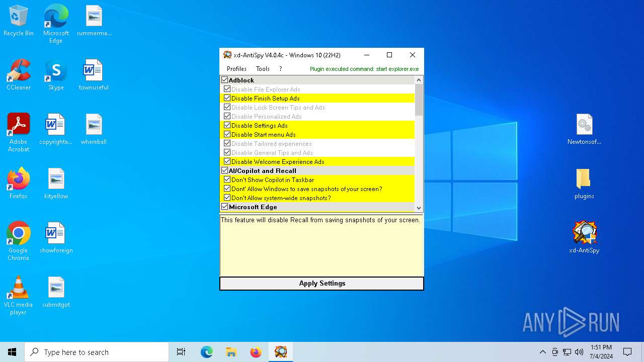
Task: Select the whereball image file
Action: click(x=94, y=129)
